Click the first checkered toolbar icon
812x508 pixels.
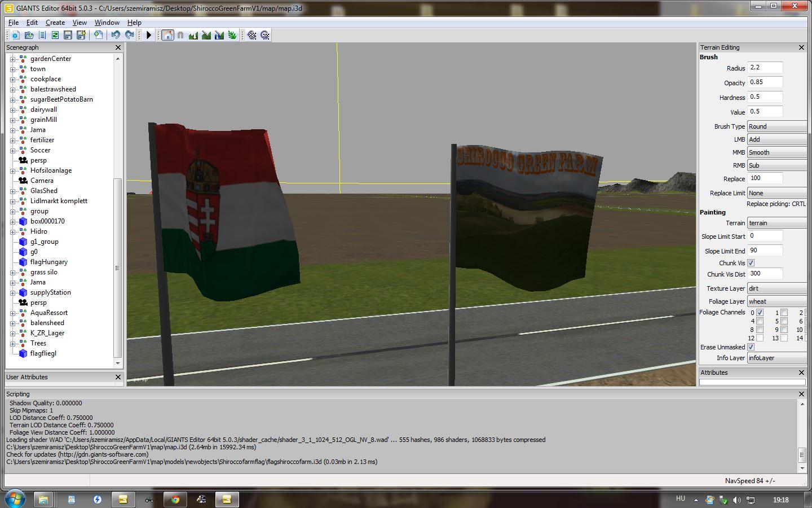pos(252,35)
